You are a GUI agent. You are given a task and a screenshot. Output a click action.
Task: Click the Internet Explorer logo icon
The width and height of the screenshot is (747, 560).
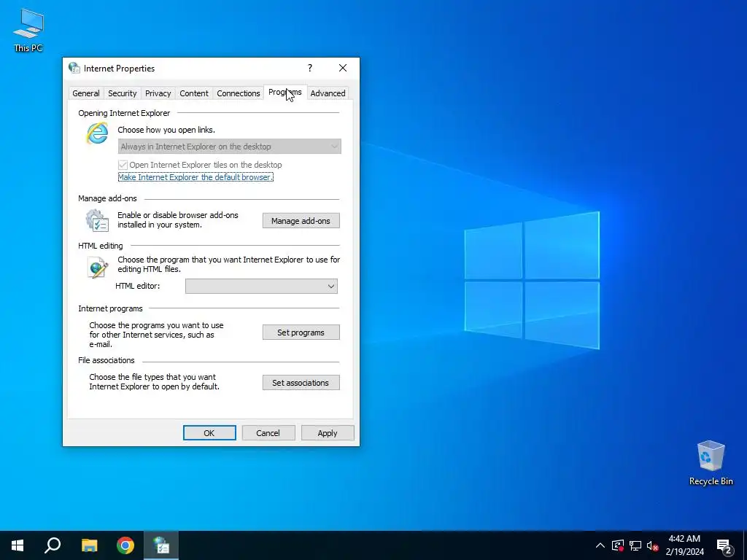(97, 133)
